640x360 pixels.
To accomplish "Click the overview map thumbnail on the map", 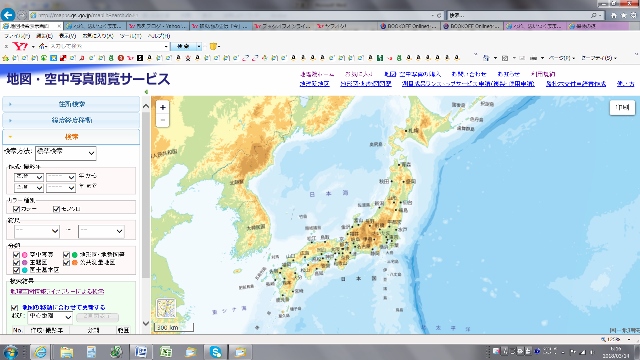I will pyautogui.click(x=166, y=309).
